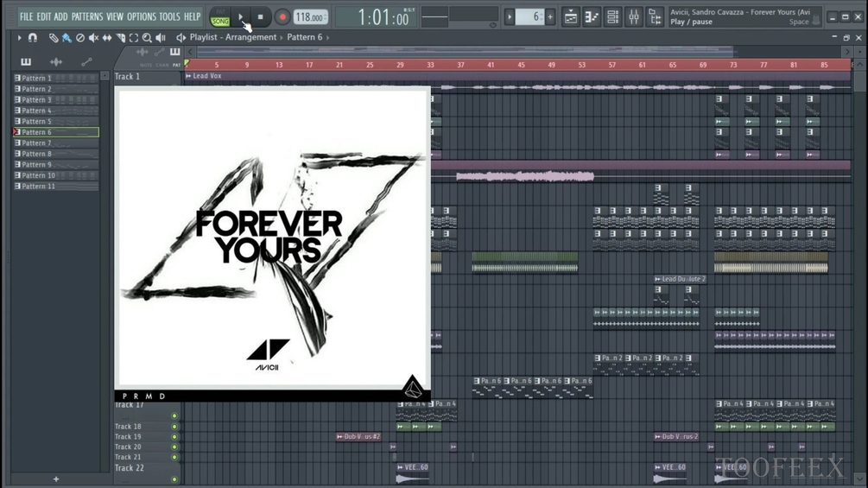Expand arrow after Playlist - Arrangement breadcrumb

(x=282, y=38)
